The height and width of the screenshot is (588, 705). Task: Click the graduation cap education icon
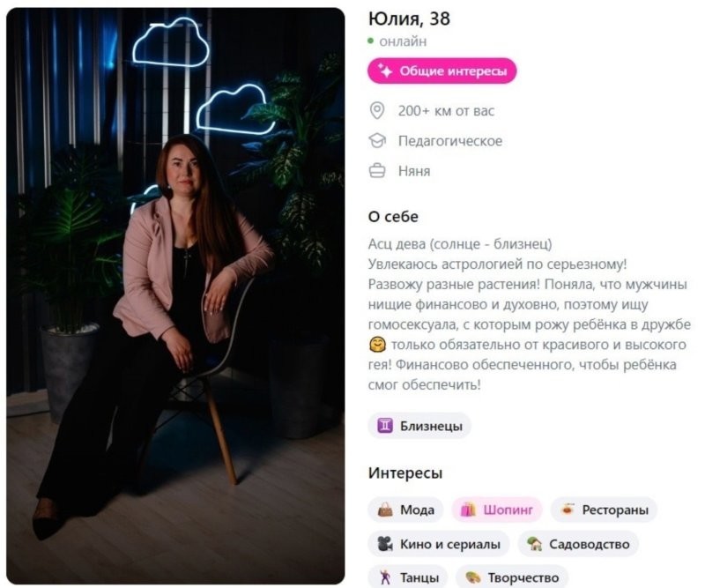point(377,141)
